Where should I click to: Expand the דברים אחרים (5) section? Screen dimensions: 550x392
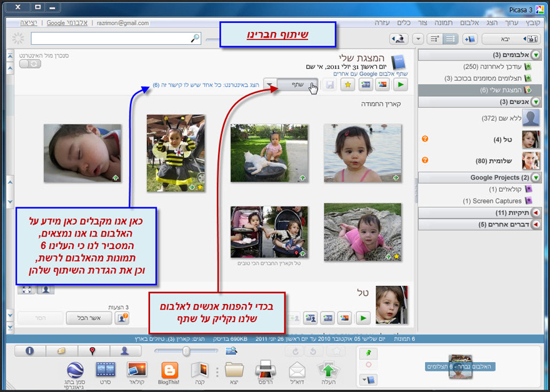(536, 224)
